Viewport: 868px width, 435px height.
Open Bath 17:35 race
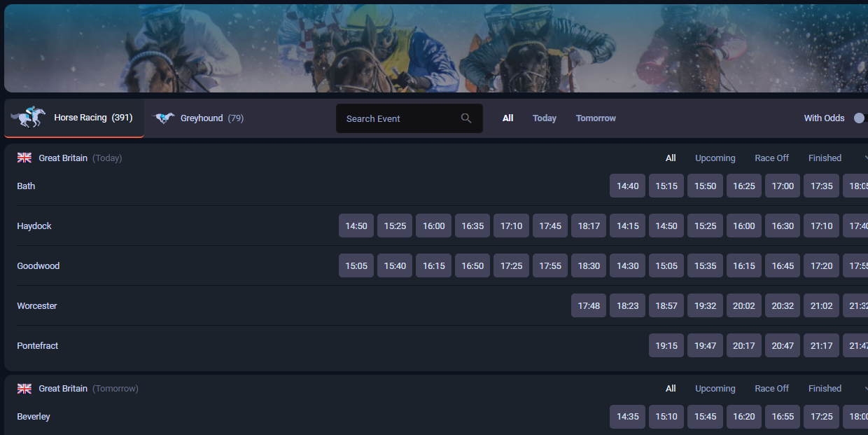tap(821, 186)
